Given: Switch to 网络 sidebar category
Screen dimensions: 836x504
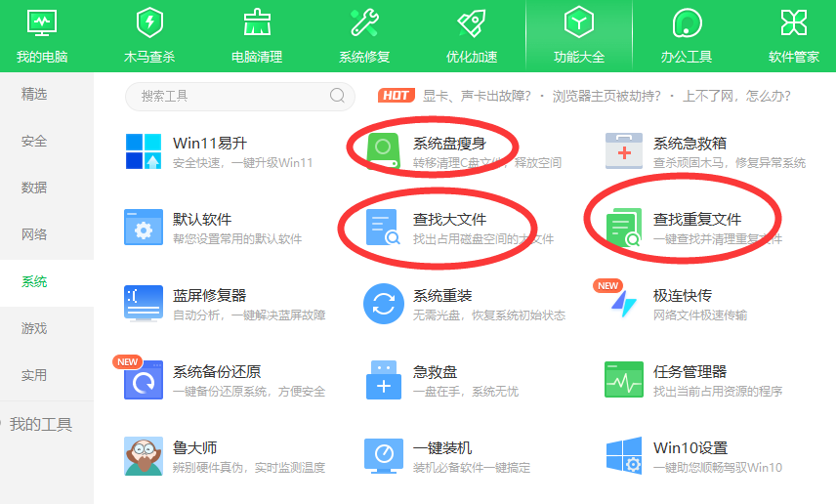Looking at the screenshot, I should pos(34,234).
